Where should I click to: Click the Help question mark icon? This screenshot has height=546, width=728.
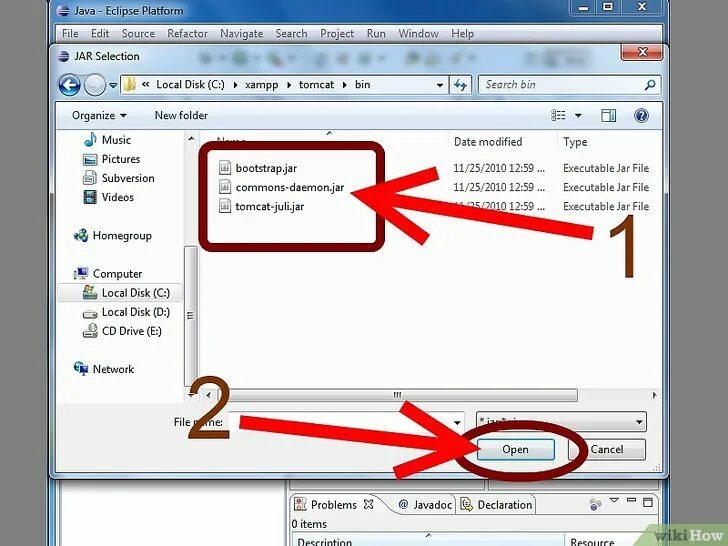tap(641, 115)
